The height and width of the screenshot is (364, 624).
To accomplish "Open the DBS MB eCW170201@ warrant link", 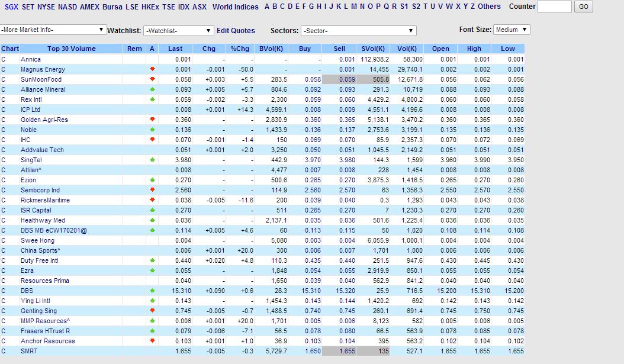I will pos(54,230).
